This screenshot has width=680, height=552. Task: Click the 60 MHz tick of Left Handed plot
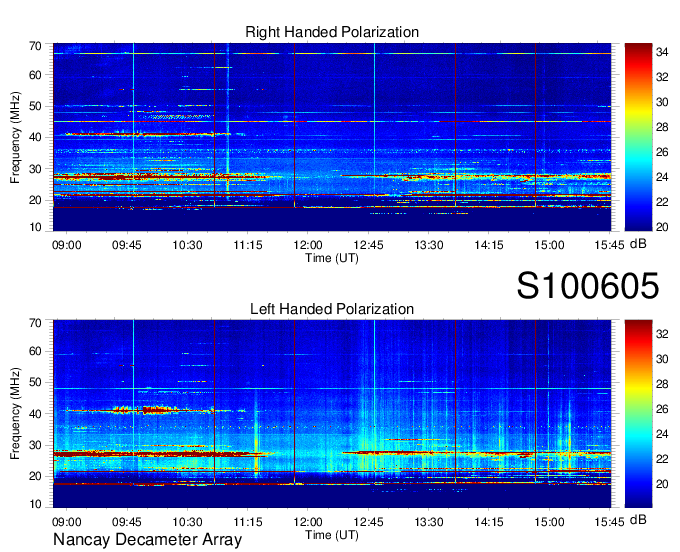35,351
